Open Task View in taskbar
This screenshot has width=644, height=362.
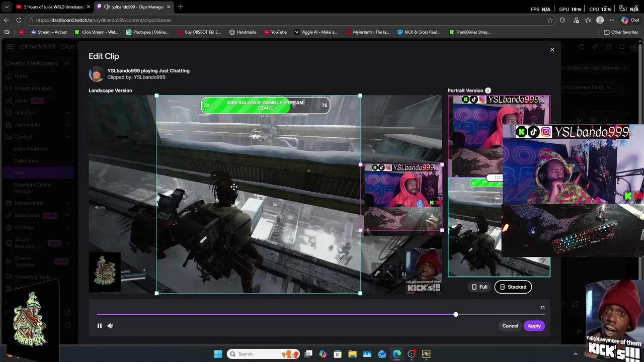point(308,354)
